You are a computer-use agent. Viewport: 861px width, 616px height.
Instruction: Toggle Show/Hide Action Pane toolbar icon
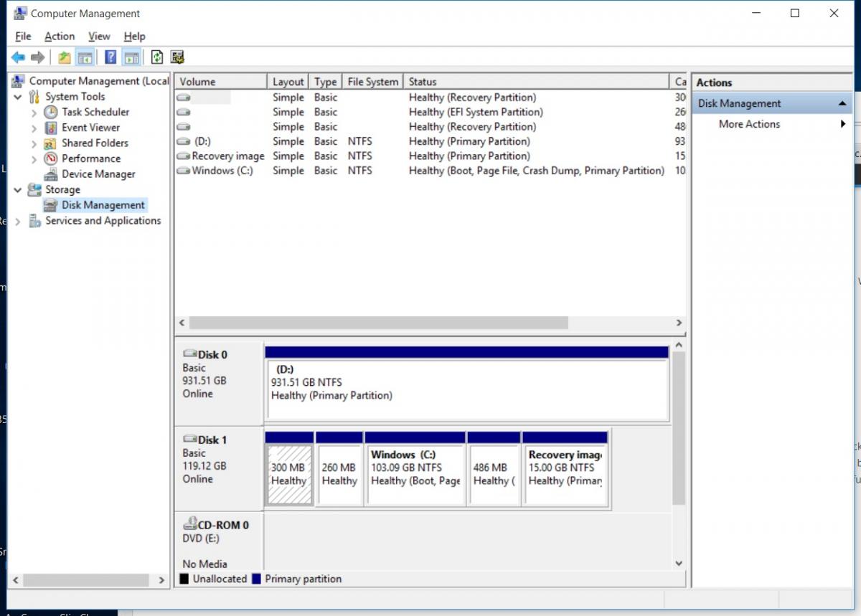pyautogui.click(x=131, y=57)
